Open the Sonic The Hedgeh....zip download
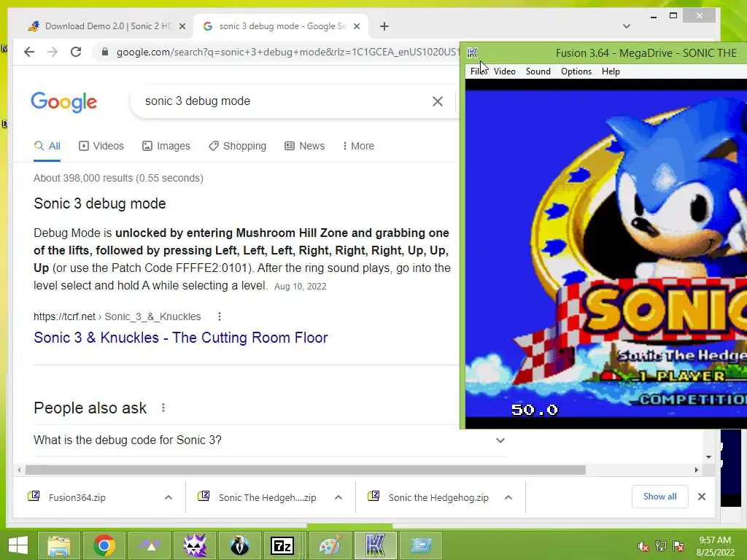Viewport: 747px width, 560px height. [x=267, y=497]
